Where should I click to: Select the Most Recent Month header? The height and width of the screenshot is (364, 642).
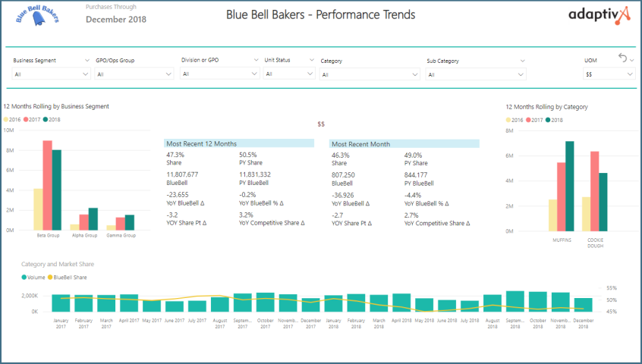click(x=404, y=143)
